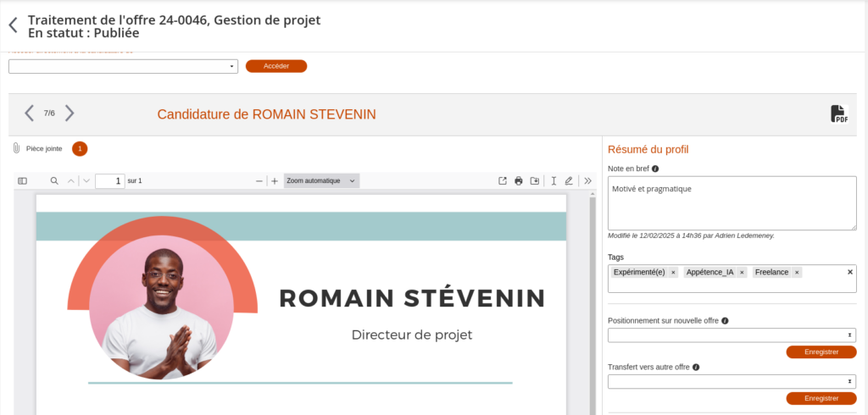Edit the Note en bref text area
Image resolution: width=868 pixels, height=415 pixels.
[732, 202]
